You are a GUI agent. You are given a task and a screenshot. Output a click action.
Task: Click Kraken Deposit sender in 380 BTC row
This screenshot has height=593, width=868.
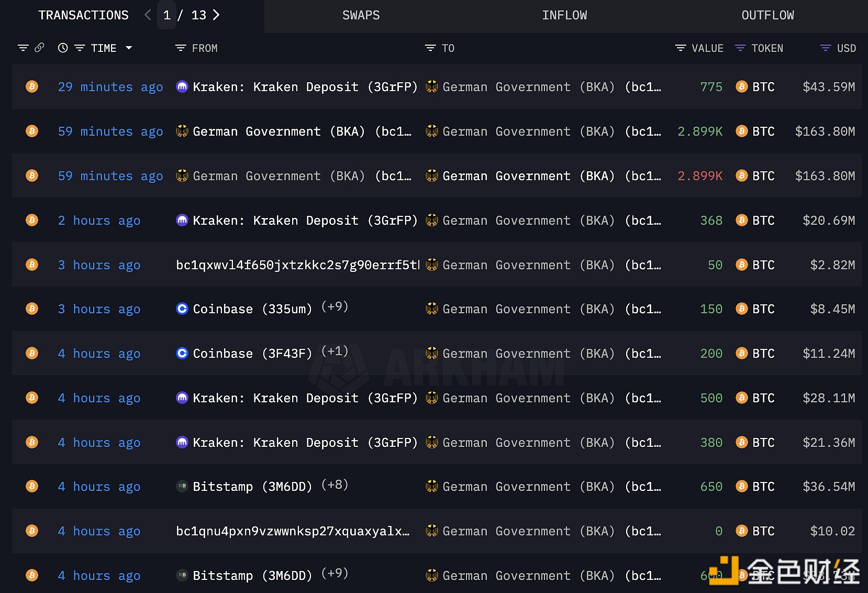pyautogui.click(x=305, y=443)
